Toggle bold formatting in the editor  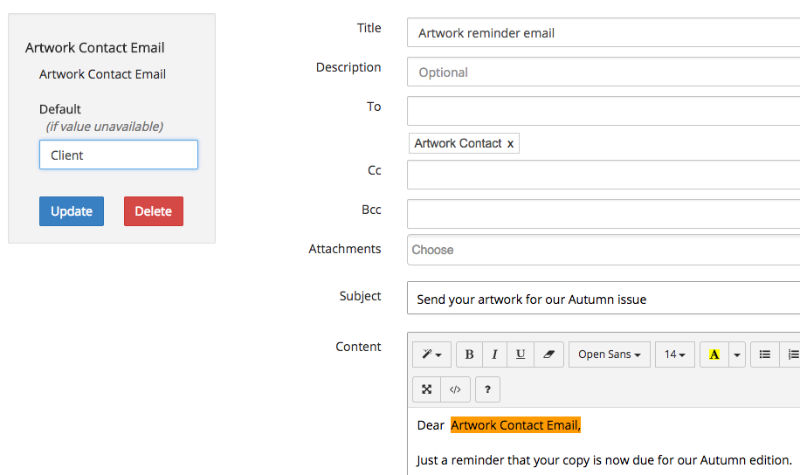pyautogui.click(x=469, y=354)
